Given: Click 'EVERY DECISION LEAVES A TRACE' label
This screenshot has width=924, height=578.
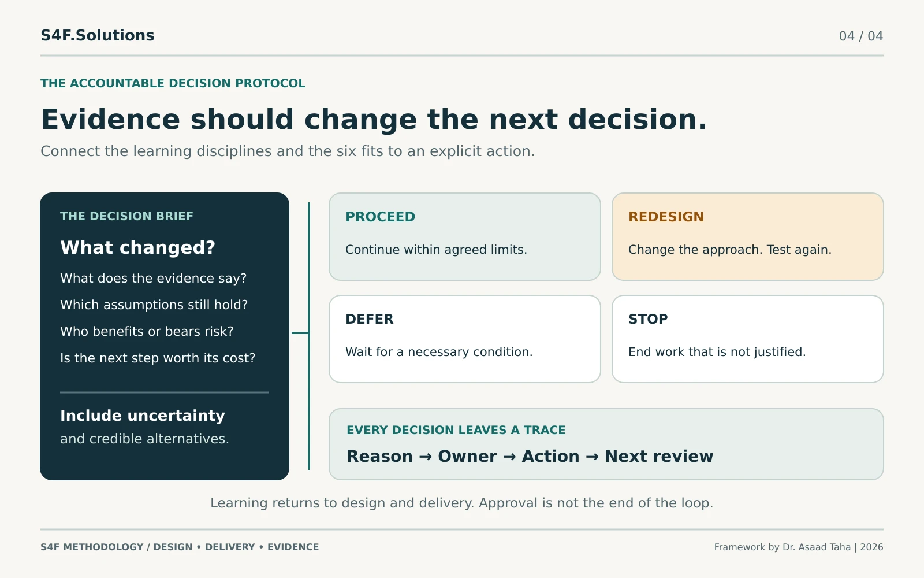Looking at the screenshot, I should pyautogui.click(x=456, y=430).
